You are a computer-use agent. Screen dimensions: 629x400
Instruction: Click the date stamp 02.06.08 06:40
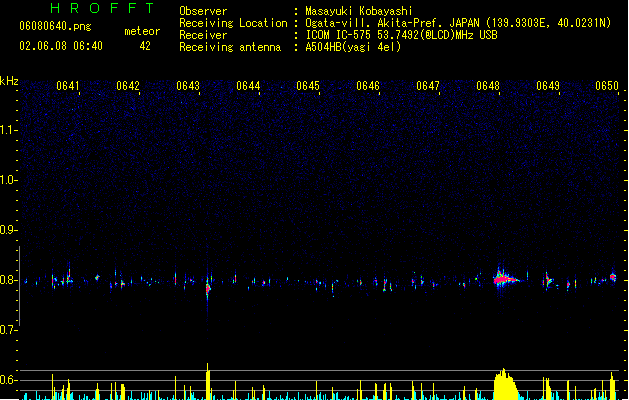pos(61,46)
